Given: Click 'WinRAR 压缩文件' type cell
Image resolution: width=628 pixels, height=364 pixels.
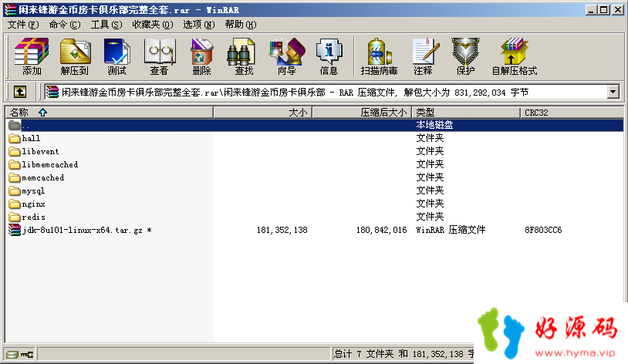Looking at the screenshot, I should [x=451, y=230].
